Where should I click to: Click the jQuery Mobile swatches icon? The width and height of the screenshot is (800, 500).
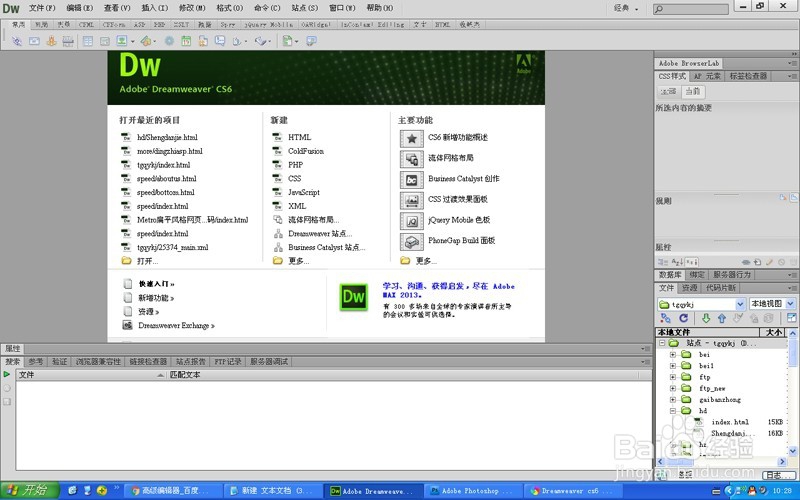tap(411, 221)
